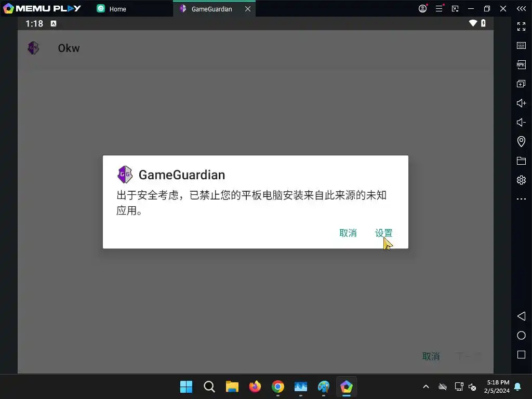Tap Android back triangle button

(x=521, y=316)
